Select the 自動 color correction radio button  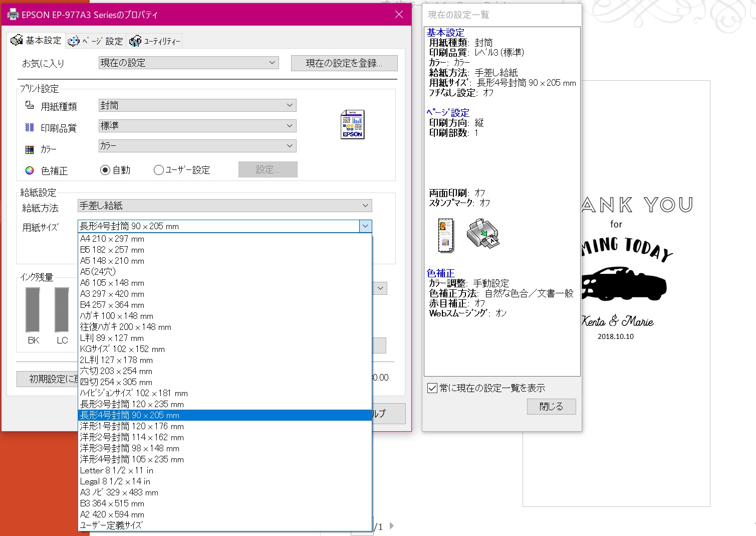(x=105, y=170)
